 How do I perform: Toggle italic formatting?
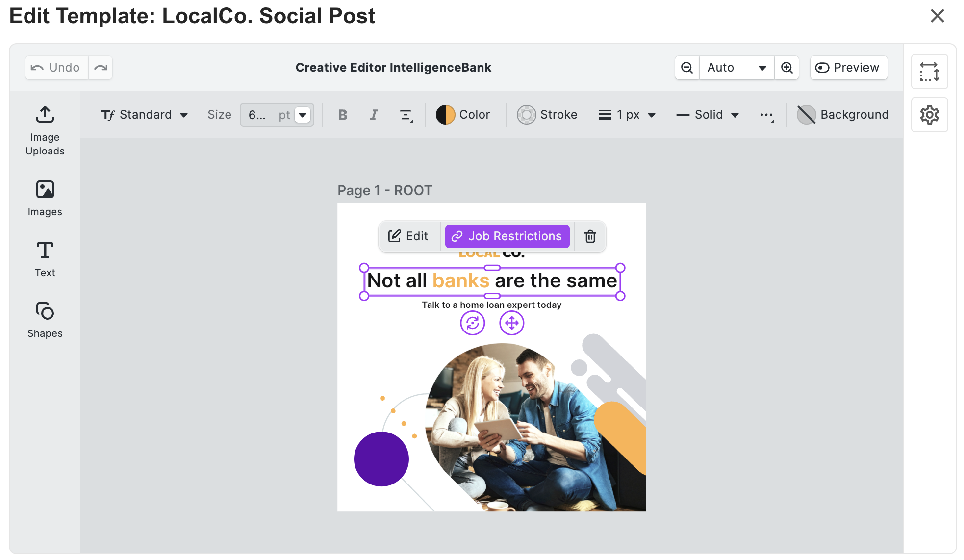374,115
